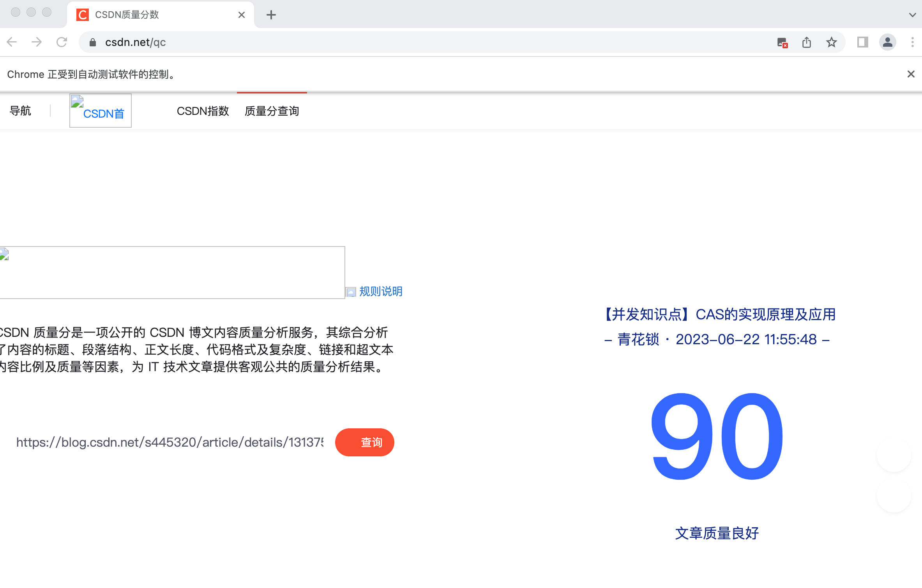Open the Chrome profile avatar
The height and width of the screenshot is (588, 922).
pos(888,42)
